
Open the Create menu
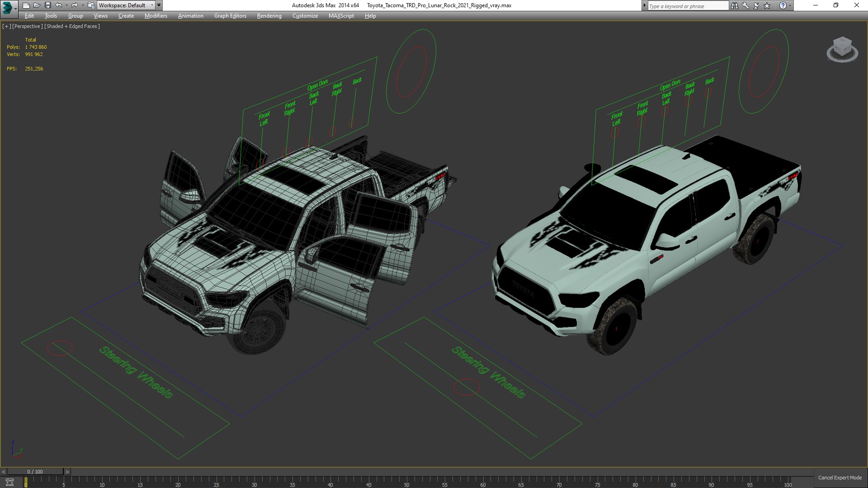pos(126,16)
